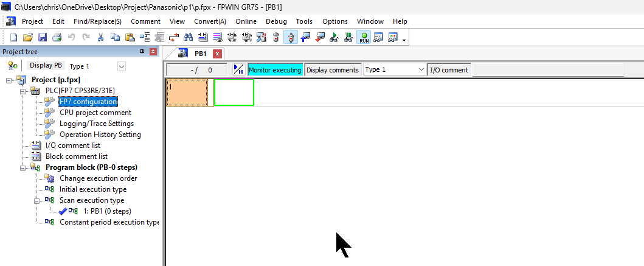The image size is (644, 266).
Task: Open the Options menu
Action: pos(334,21)
